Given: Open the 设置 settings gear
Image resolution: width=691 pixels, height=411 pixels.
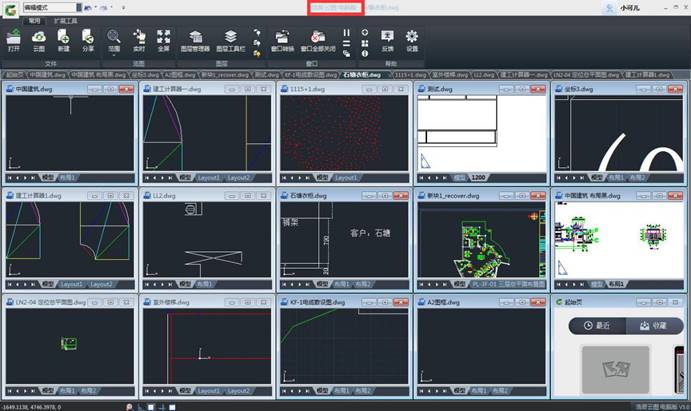Looking at the screenshot, I should (x=412, y=38).
